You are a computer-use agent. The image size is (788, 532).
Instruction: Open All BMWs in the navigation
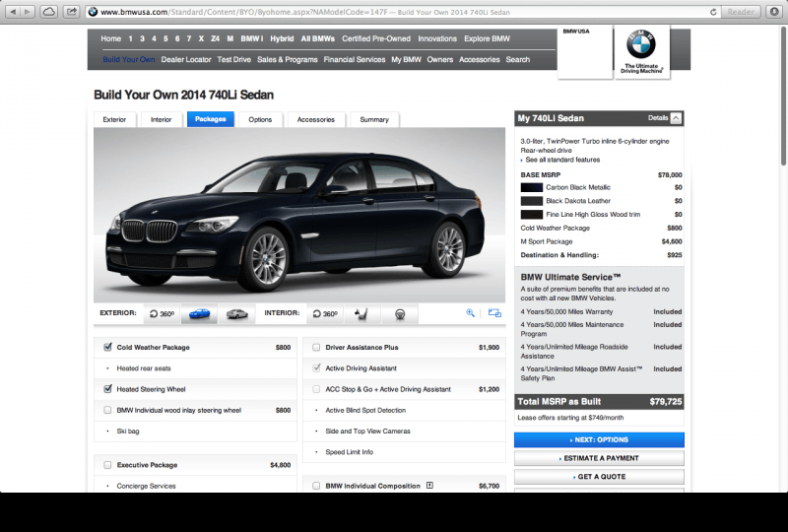coord(317,38)
